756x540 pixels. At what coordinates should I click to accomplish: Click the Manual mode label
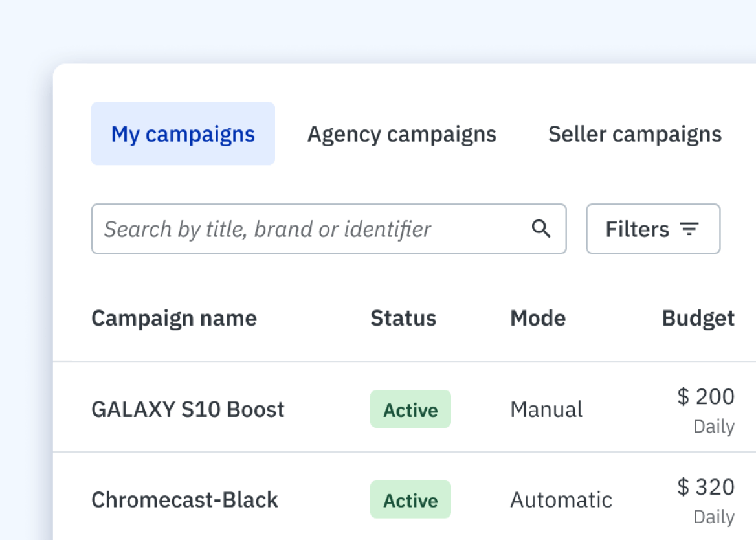click(x=546, y=409)
